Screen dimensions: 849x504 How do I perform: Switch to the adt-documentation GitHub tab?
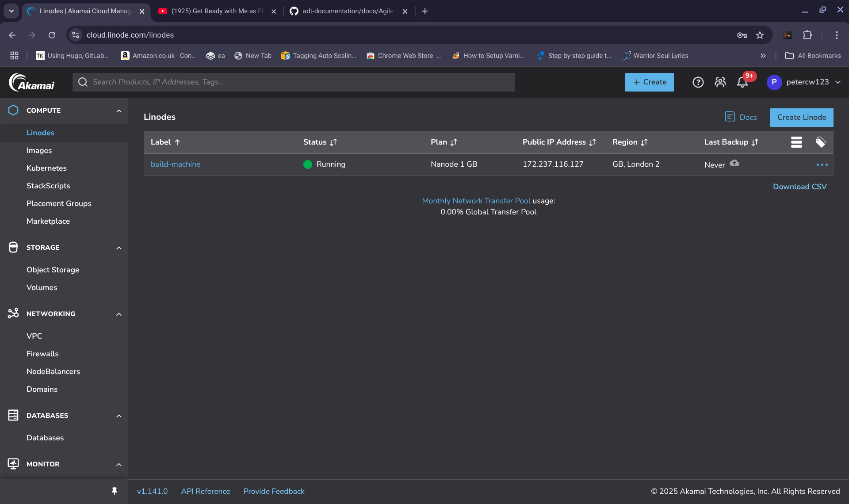pyautogui.click(x=347, y=11)
